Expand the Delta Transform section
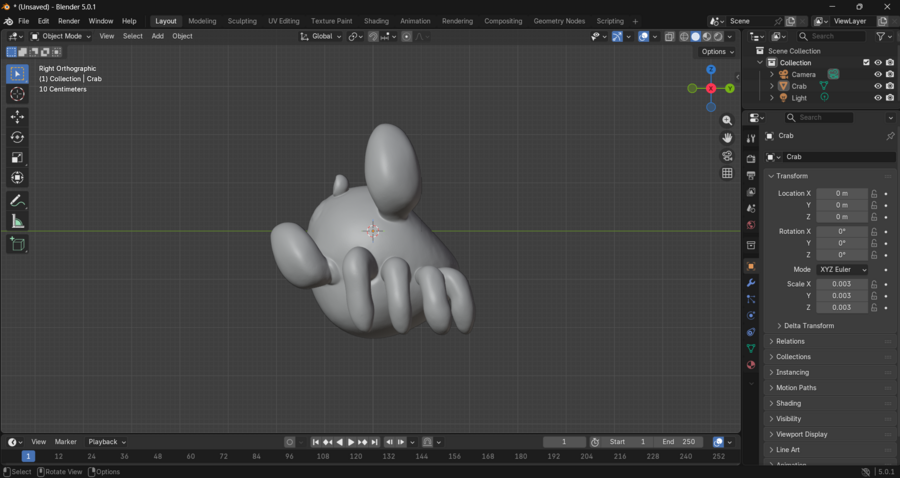The height and width of the screenshot is (478, 900). pos(808,326)
